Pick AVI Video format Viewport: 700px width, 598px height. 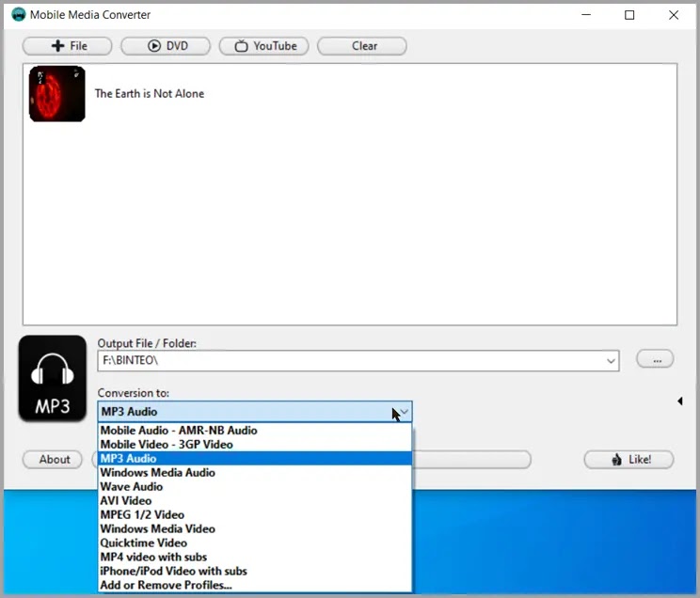(255, 501)
